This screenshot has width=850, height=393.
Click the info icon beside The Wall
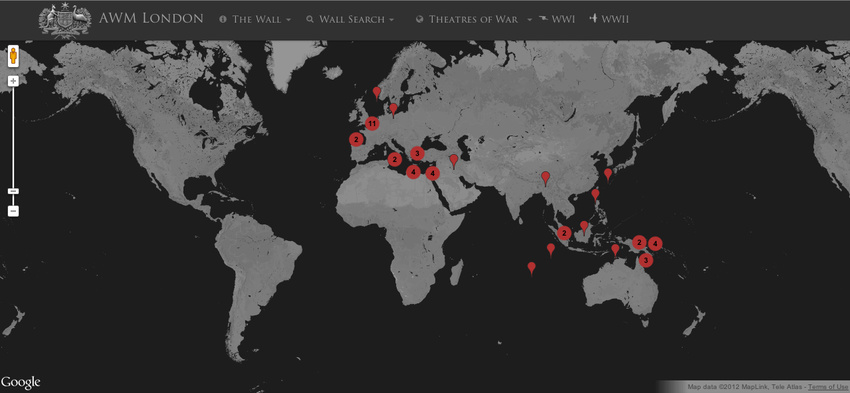click(223, 19)
